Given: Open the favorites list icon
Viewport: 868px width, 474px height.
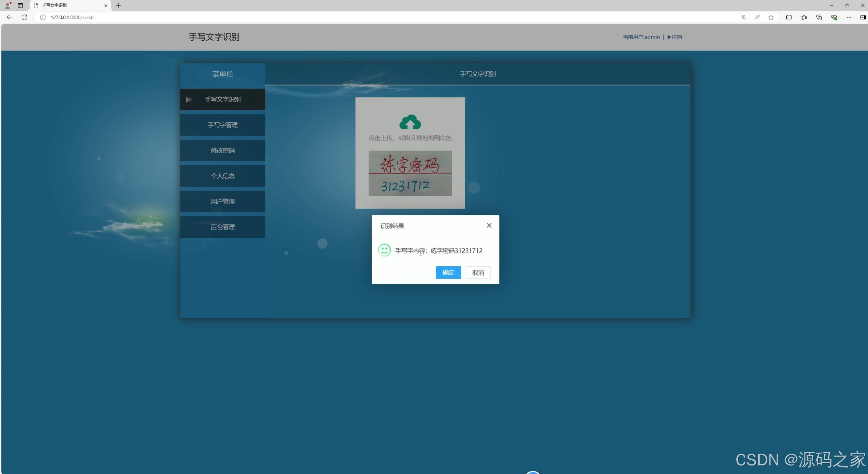Looking at the screenshot, I should pyautogui.click(x=804, y=17).
